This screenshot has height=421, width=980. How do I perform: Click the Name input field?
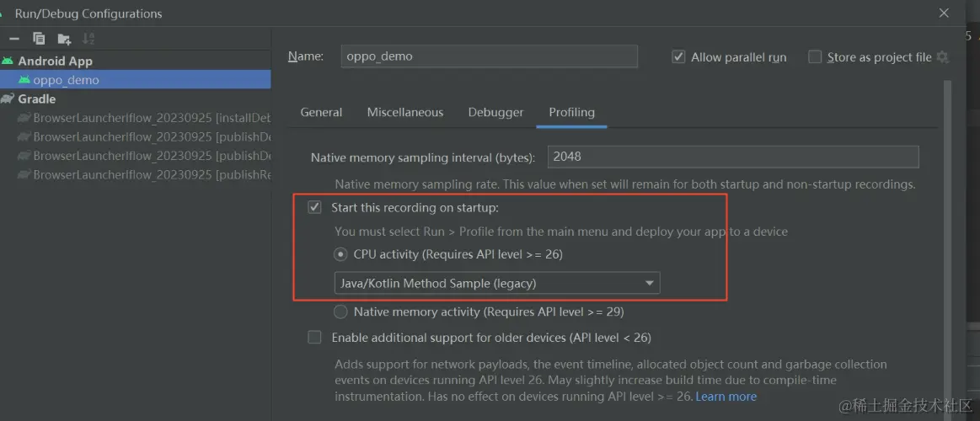click(x=489, y=56)
